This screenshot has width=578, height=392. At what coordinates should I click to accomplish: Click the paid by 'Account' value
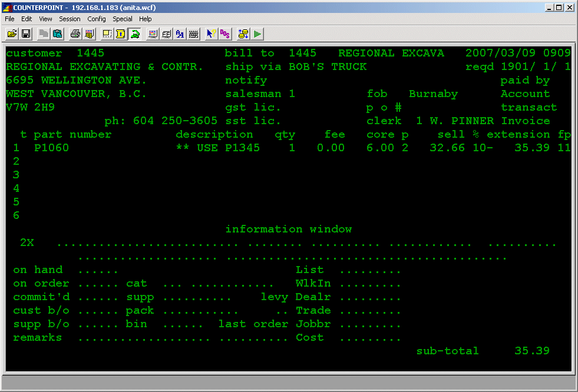pyautogui.click(x=526, y=94)
